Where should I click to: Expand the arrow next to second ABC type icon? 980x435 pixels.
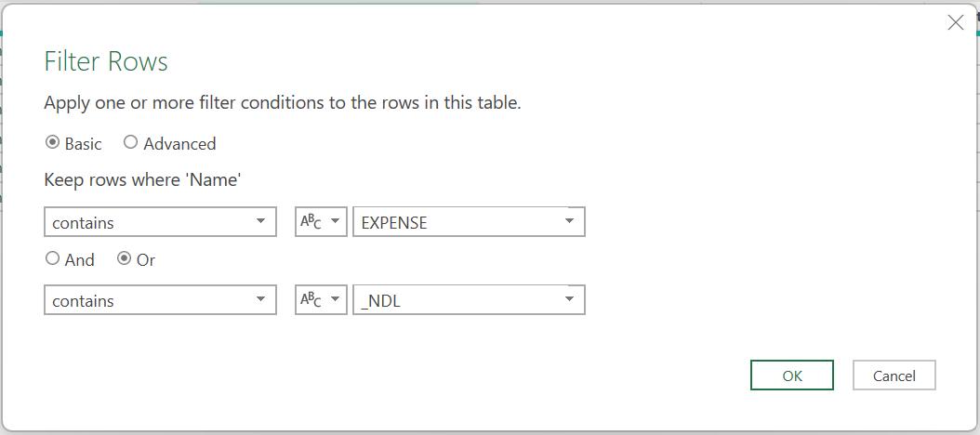tap(335, 299)
